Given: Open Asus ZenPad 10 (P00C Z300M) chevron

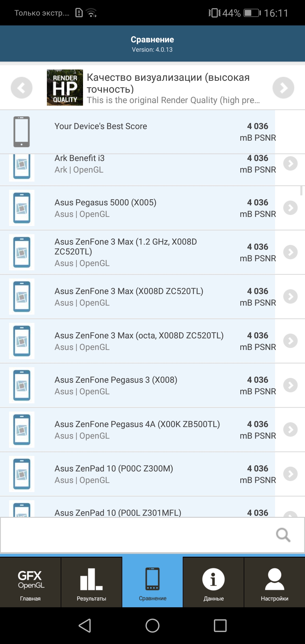Looking at the screenshot, I should [x=290, y=474].
